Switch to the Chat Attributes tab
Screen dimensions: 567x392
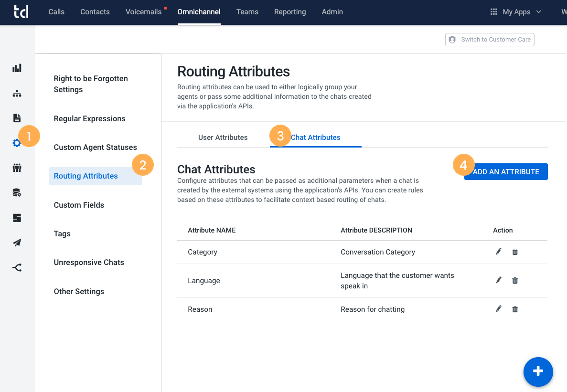tap(315, 138)
